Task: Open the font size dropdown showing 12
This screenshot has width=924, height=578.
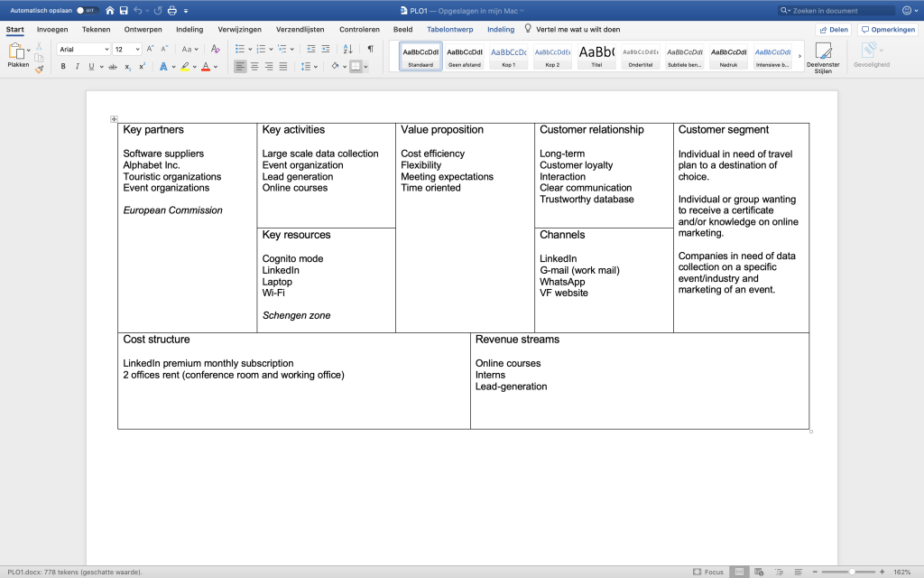Action: coord(127,50)
